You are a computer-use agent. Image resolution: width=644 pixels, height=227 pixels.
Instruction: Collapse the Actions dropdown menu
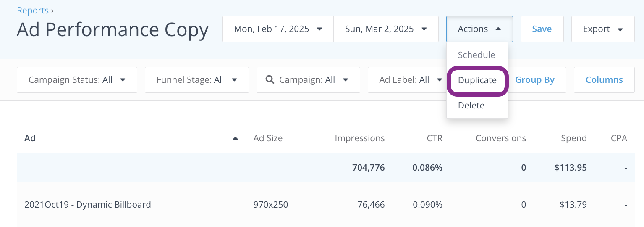[479, 29]
